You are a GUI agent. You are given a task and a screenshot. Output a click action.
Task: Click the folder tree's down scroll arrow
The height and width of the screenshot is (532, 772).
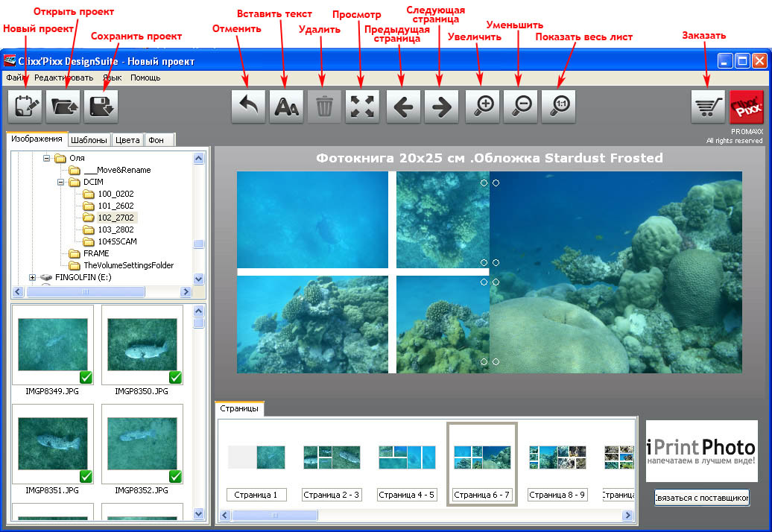point(199,279)
